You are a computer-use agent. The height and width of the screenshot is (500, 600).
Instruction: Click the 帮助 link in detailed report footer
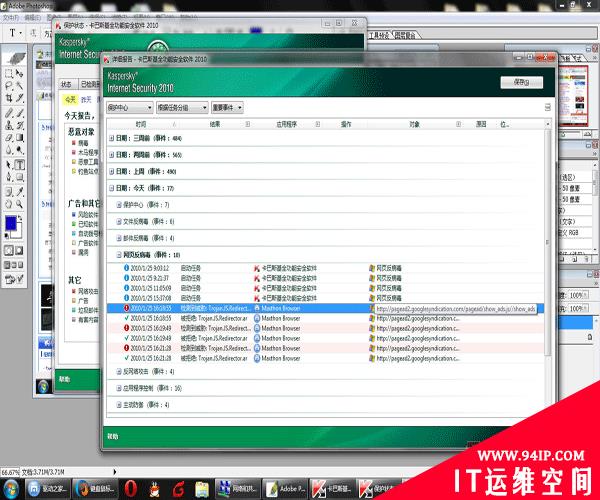112,436
